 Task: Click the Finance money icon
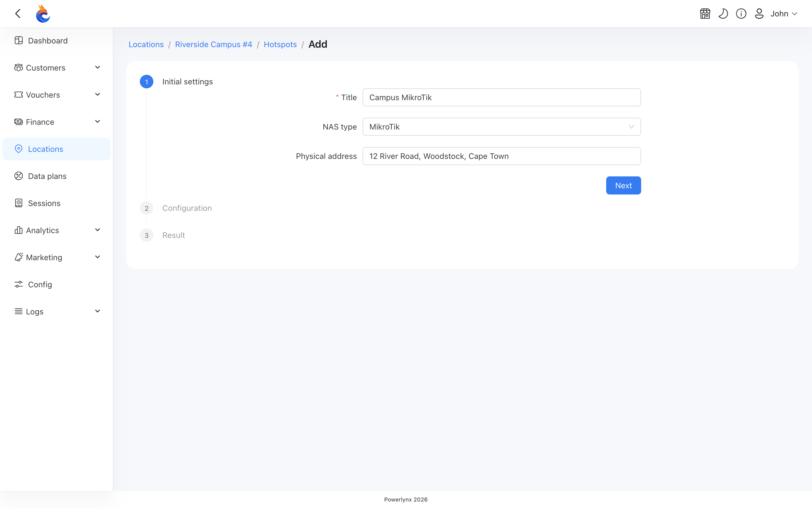(x=18, y=122)
